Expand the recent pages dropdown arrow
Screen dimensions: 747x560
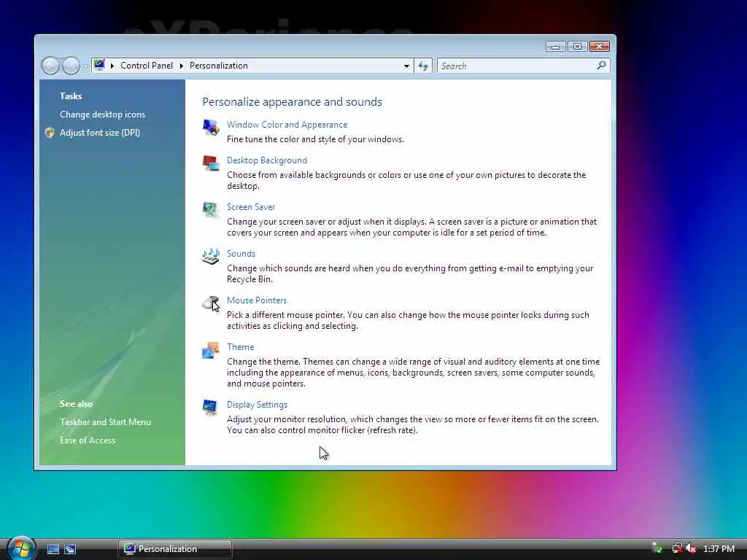pos(85,66)
